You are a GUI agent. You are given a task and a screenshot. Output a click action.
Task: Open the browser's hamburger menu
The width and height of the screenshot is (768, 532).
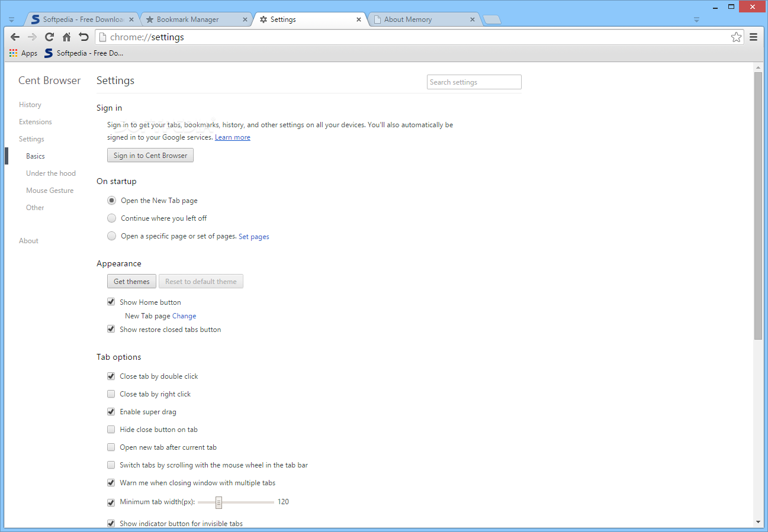(x=753, y=37)
